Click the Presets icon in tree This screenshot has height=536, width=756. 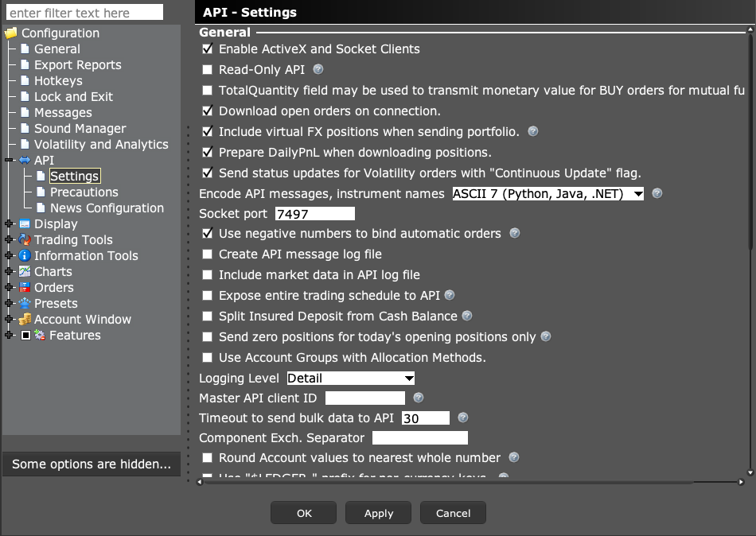pyautogui.click(x=25, y=303)
